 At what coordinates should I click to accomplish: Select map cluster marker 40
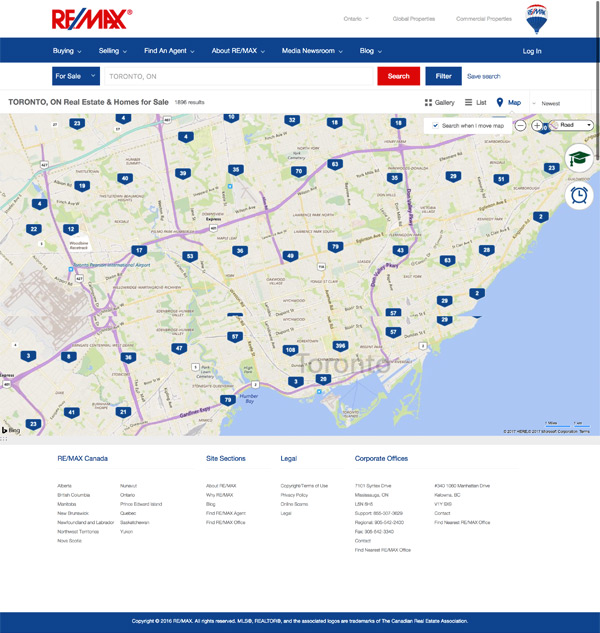coord(125,179)
